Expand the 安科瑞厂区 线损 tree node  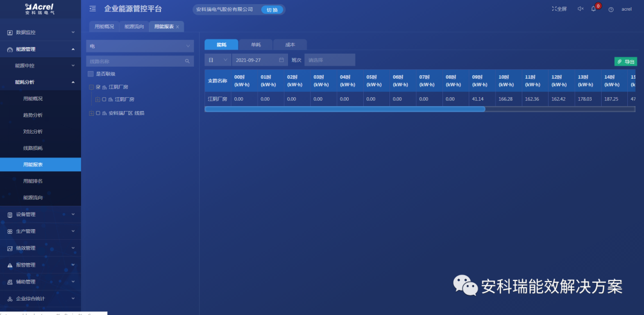[91, 113]
